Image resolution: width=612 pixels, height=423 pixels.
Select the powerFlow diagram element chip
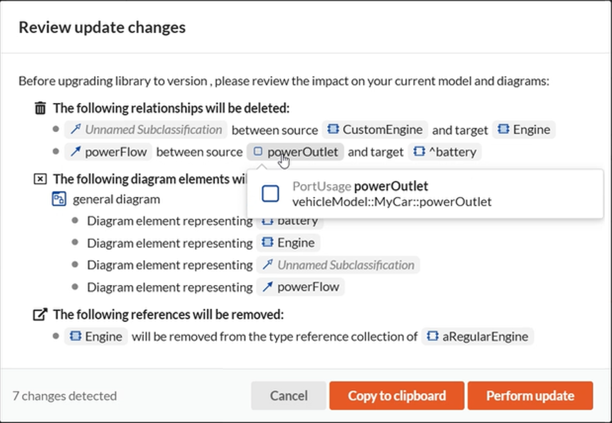pyautogui.click(x=300, y=287)
